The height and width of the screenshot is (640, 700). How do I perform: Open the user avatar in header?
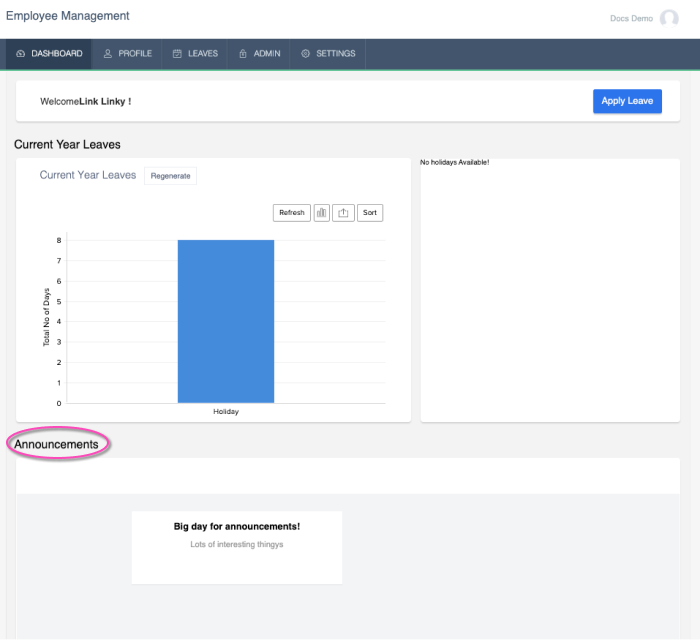(669, 18)
